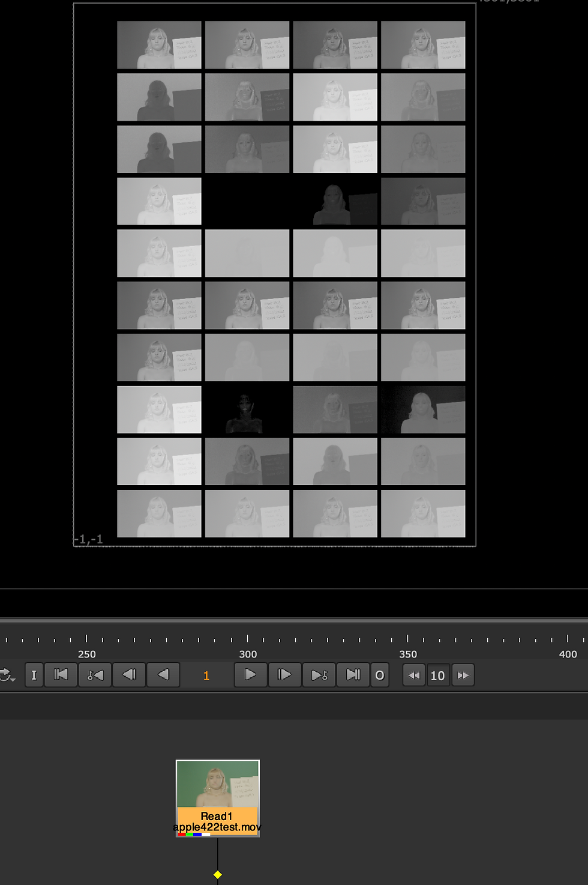Play the clip backwards

point(163,675)
